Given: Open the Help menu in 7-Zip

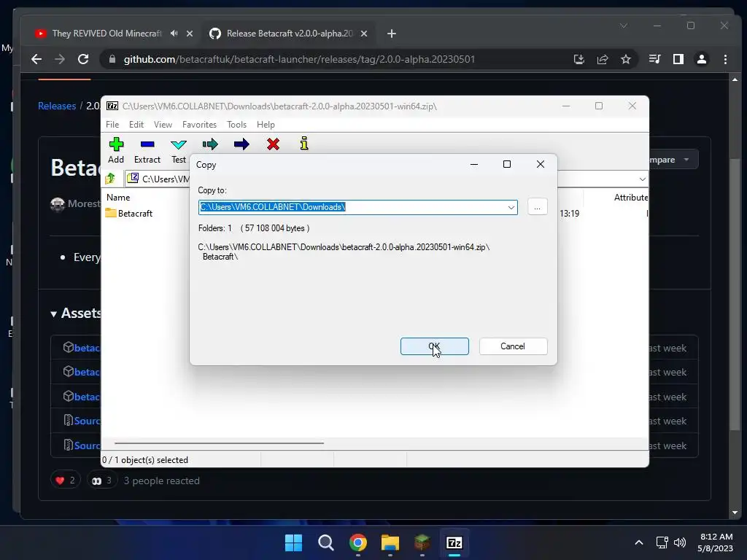Looking at the screenshot, I should (266, 124).
